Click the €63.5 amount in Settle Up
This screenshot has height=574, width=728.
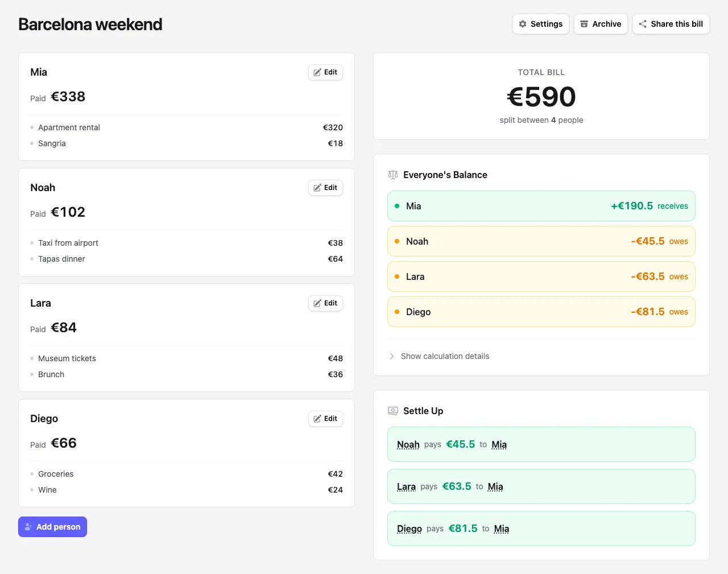457,486
